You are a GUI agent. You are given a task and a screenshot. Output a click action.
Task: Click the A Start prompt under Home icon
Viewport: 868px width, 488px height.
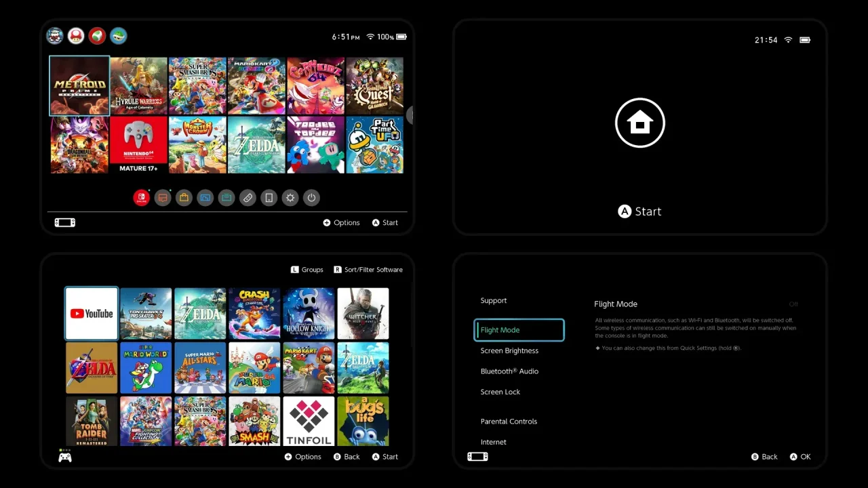(x=639, y=211)
